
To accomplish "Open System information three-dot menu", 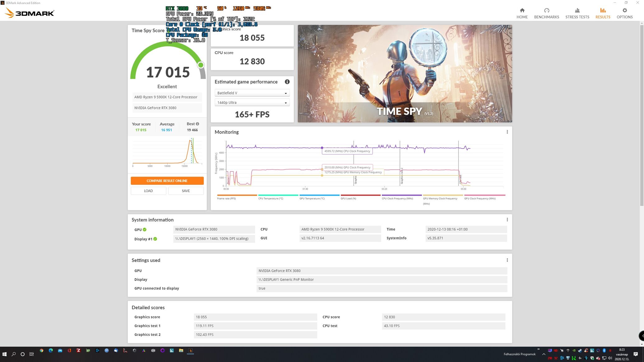I will tap(507, 220).
